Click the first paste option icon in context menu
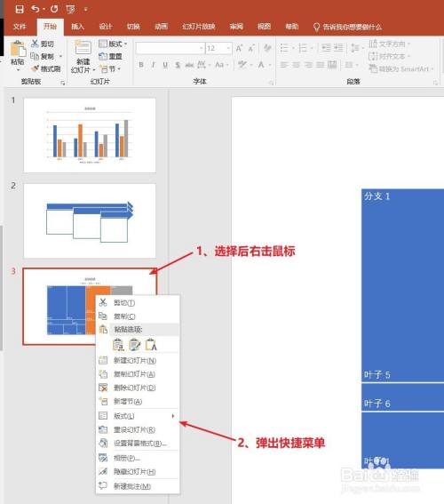The width and height of the screenshot is (444, 504). (118, 345)
